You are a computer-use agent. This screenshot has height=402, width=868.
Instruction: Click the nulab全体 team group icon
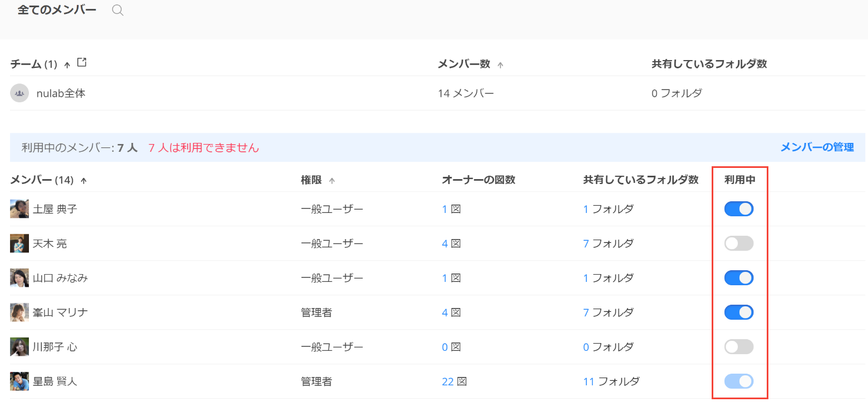(x=19, y=93)
